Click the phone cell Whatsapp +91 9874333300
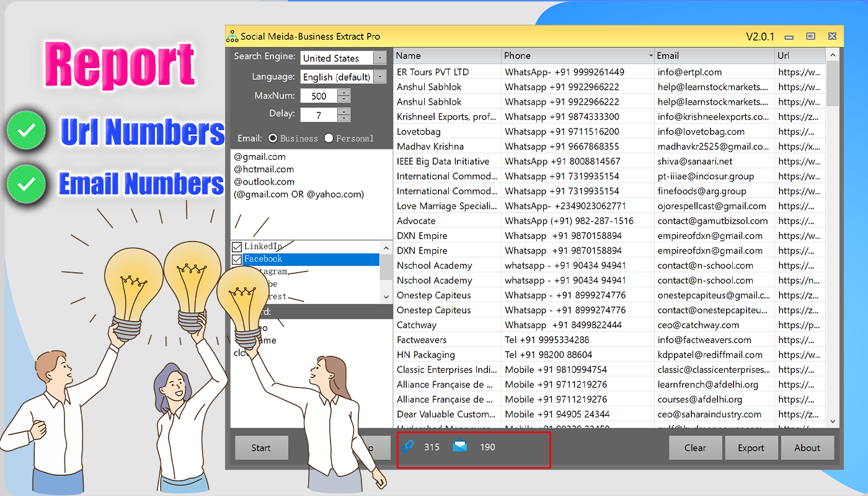Image resolution: width=868 pixels, height=496 pixels. pyautogui.click(x=578, y=117)
